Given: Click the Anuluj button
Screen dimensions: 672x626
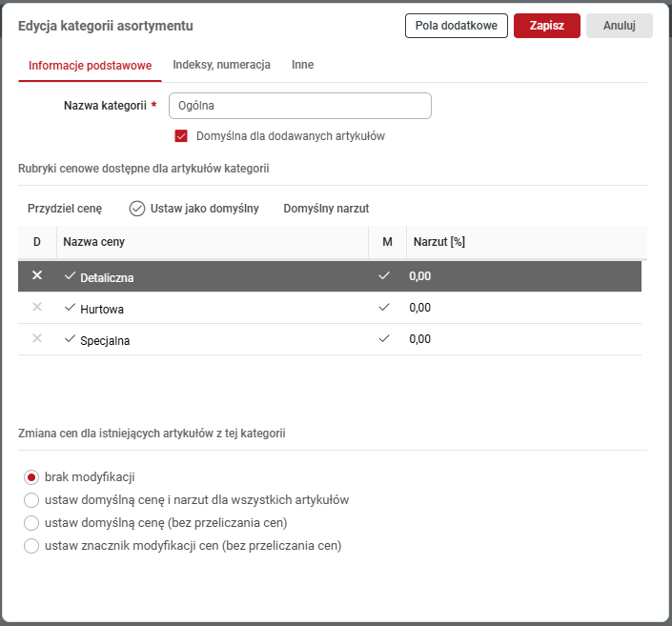Looking at the screenshot, I should point(619,26).
